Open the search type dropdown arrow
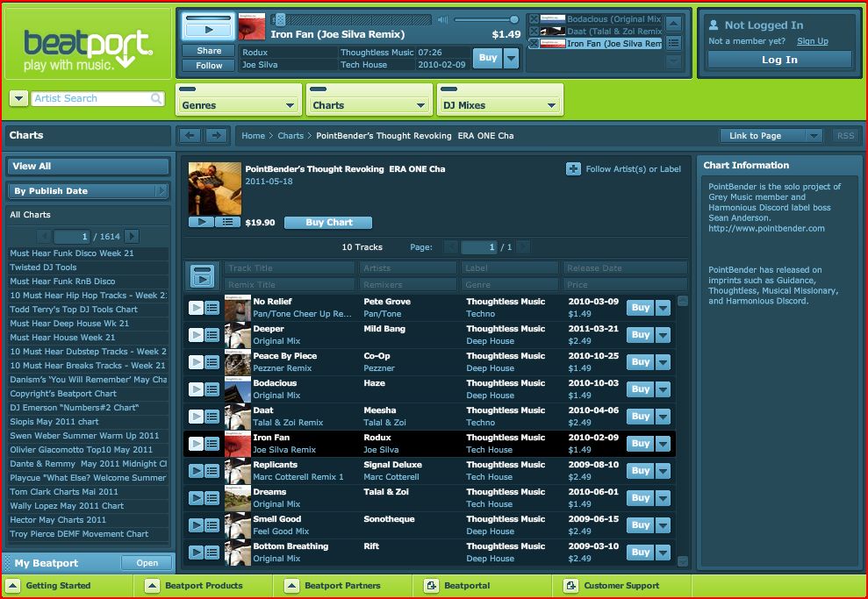 [x=18, y=98]
